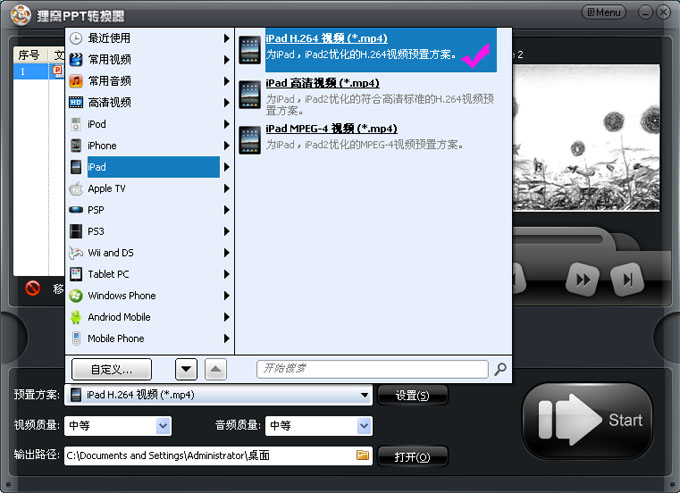Click the Apple TV icon
Viewport: 680px width, 493px height.
[x=76, y=188]
